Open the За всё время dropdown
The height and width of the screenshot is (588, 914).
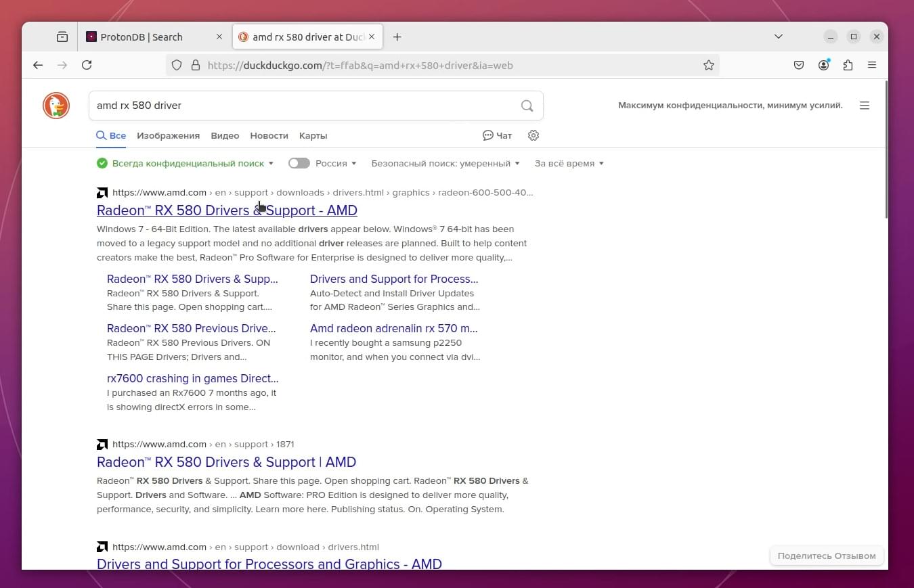tap(569, 163)
